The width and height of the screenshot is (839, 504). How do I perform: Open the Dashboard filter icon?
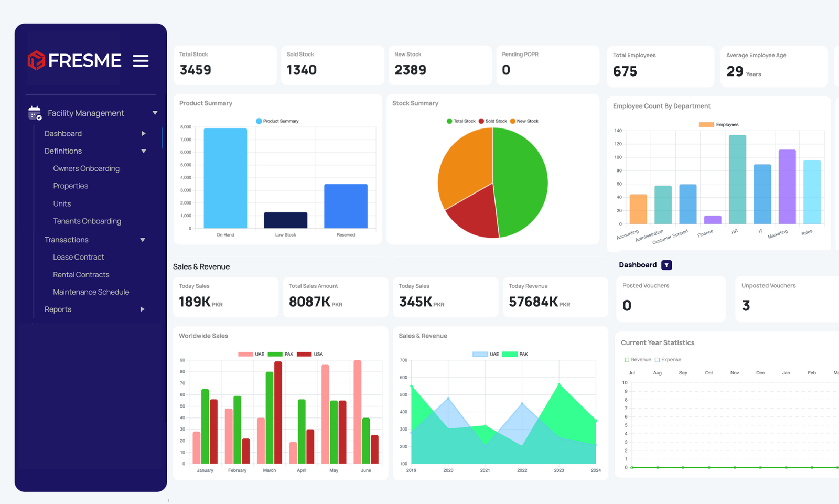pos(666,265)
